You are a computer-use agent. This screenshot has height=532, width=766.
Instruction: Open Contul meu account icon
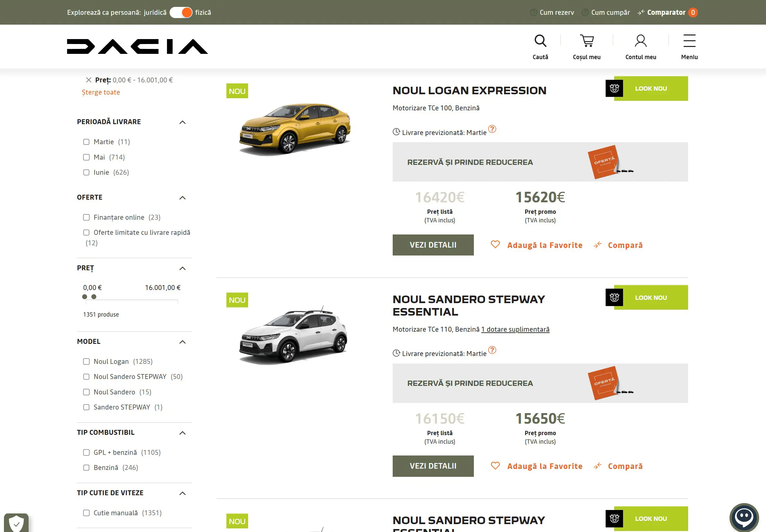click(x=640, y=41)
